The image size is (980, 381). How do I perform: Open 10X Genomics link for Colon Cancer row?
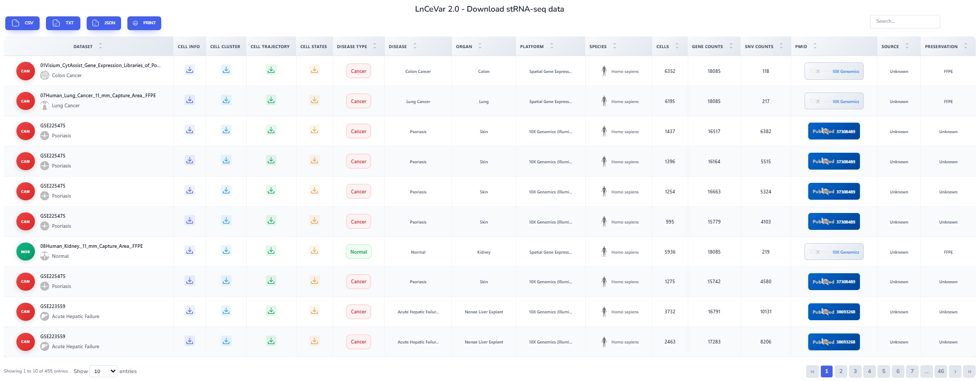tap(834, 71)
